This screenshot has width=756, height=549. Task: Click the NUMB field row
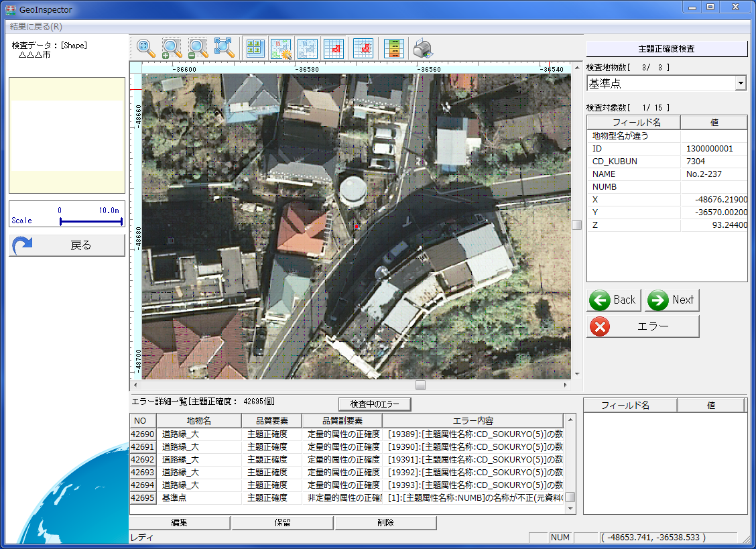[x=668, y=187]
